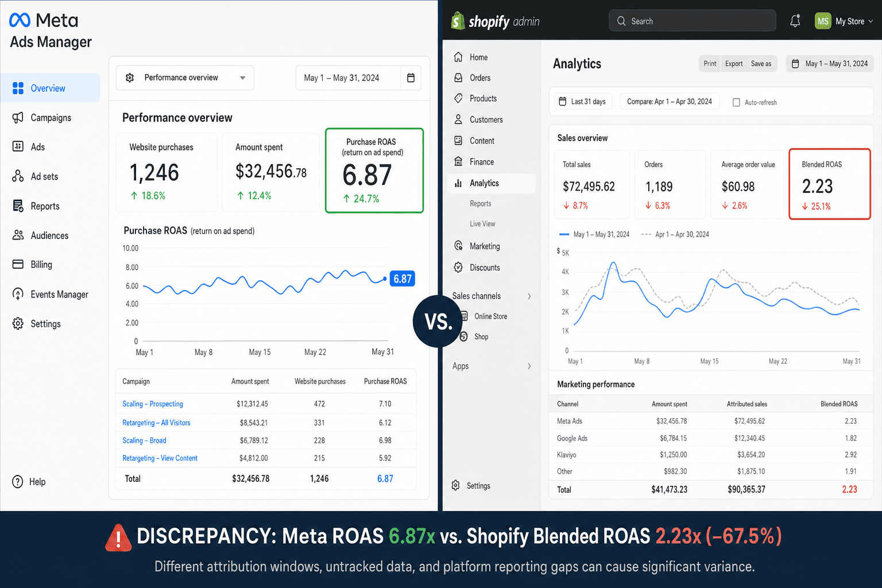Click the Average order value $60.98 card
This screenshot has width=882, height=588.
click(x=747, y=185)
